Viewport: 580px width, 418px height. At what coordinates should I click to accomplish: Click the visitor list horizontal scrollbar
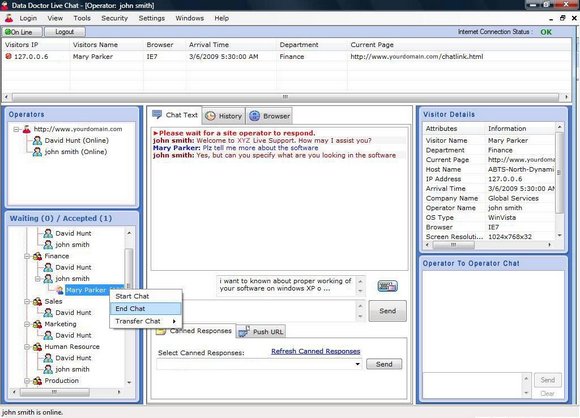285,97
